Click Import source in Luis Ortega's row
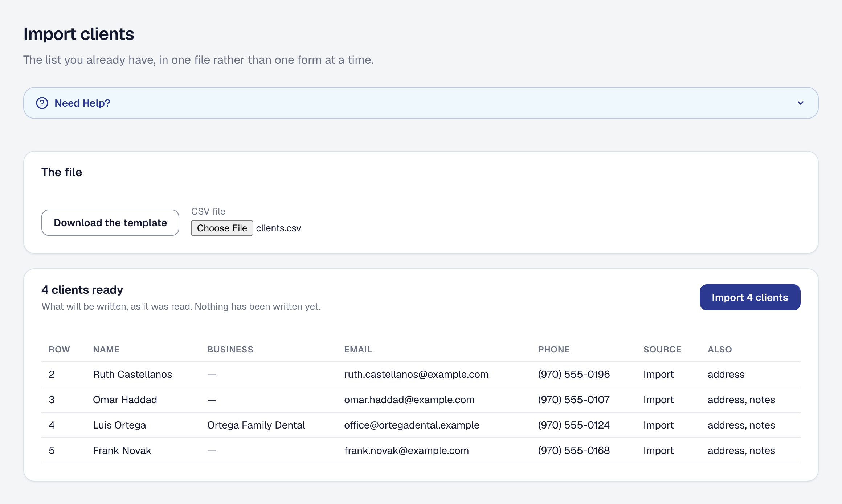Viewport: 842px width, 504px height. [658, 425]
